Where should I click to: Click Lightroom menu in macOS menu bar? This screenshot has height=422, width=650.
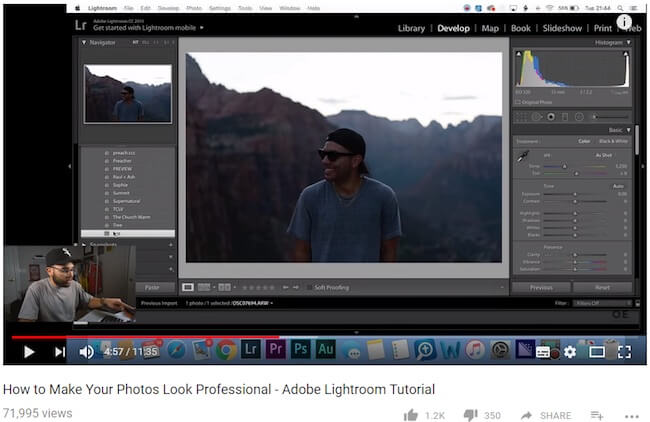click(102, 8)
